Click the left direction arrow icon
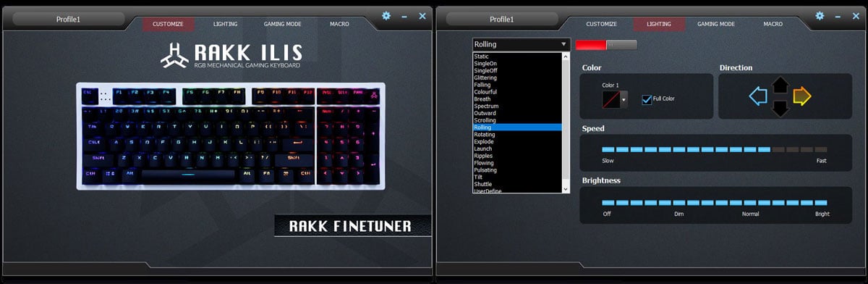The height and width of the screenshot is (284, 868). coord(758,96)
